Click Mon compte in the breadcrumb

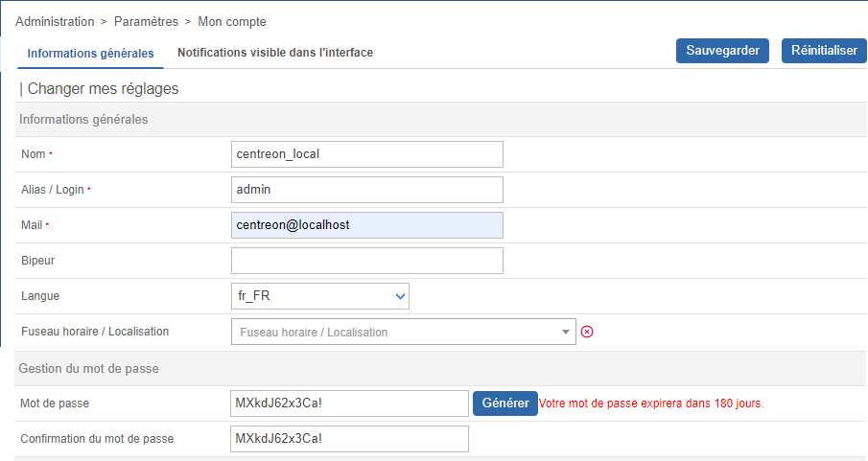pos(232,21)
